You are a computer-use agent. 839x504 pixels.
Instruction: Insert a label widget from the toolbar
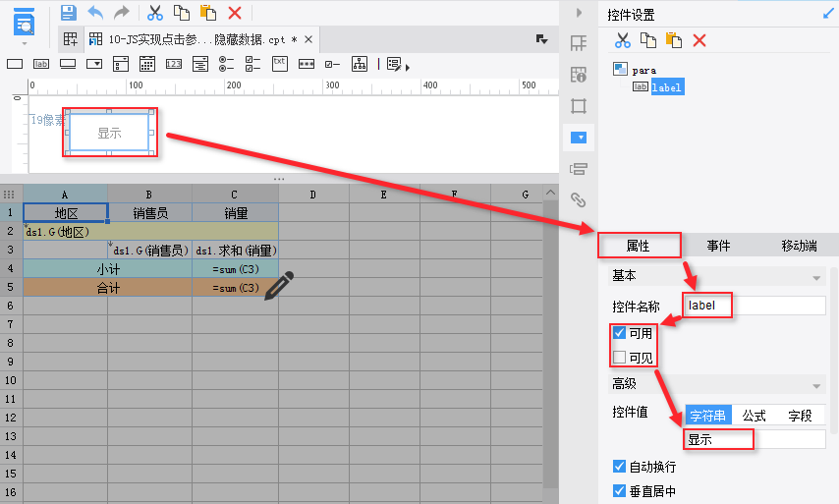(x=41, y=64)
